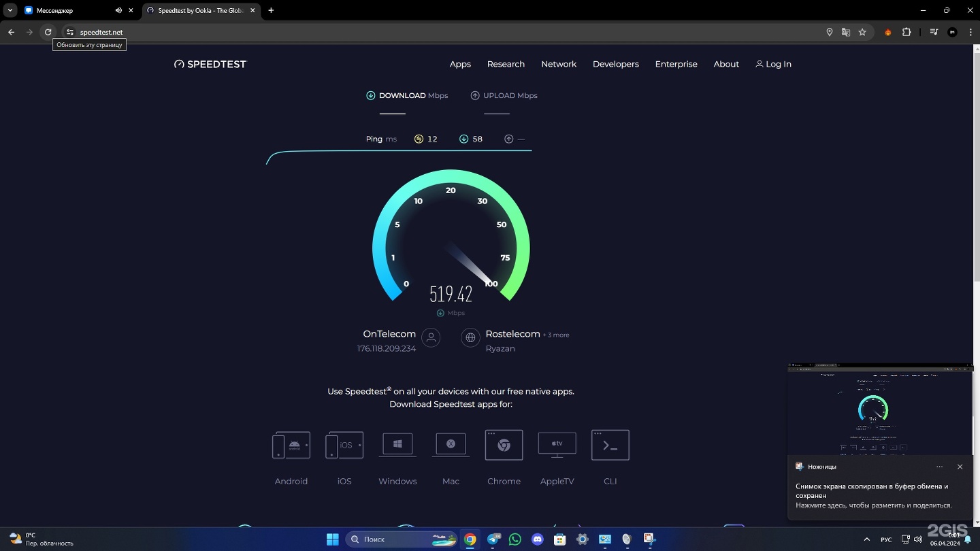Open the AppleTV app download icon
980x551 pixels.
[557, 446]
